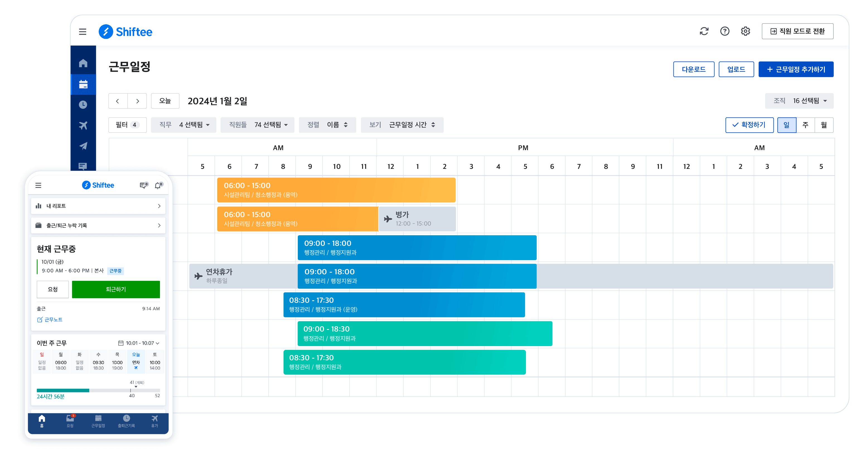
Task: Open the clock attendance icon in sidebar
Action: pyautogui.click(x=83, y=105)
